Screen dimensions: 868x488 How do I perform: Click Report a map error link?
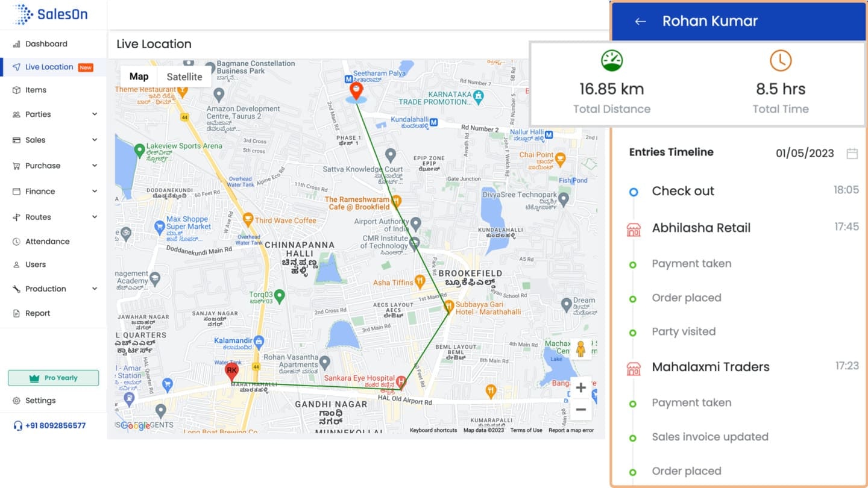click(x=571, y=430)
